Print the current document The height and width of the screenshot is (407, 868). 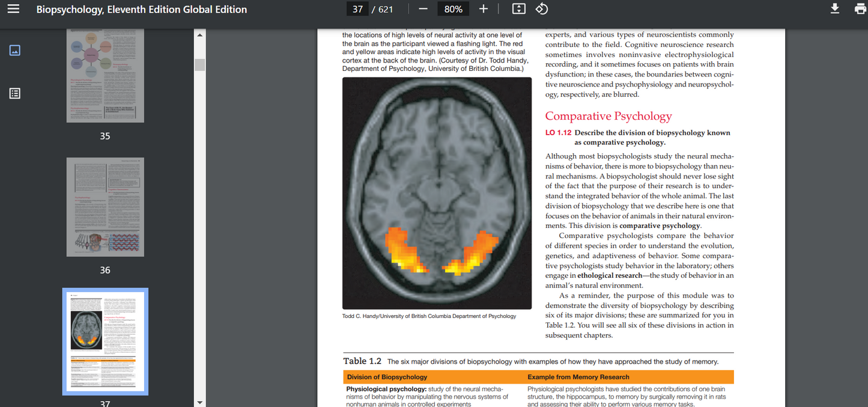859,8
